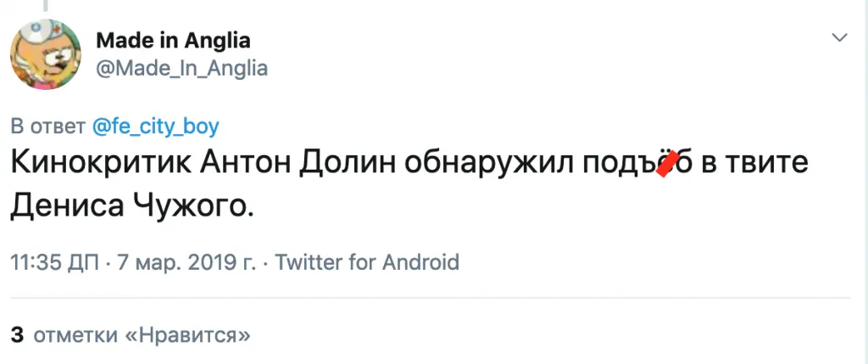
Task: View who liked via «Нравится» label
Action: tap(187, 334)
